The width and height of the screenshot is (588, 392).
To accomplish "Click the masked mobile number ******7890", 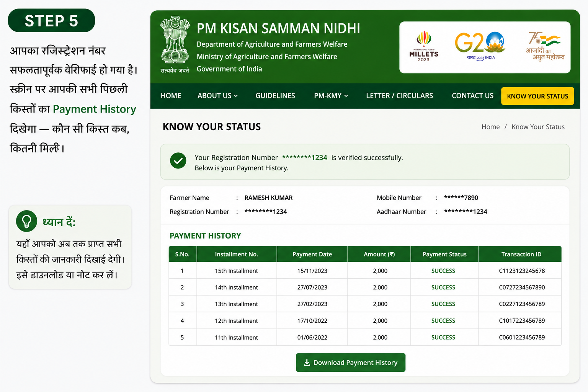I will pos(461,198).
